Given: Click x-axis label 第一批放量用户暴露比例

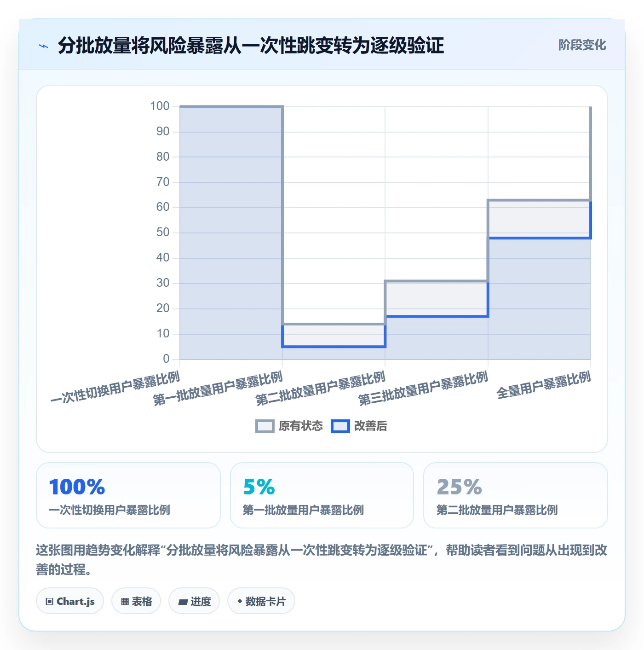Looking at the screenshot, I should (218, 389).
